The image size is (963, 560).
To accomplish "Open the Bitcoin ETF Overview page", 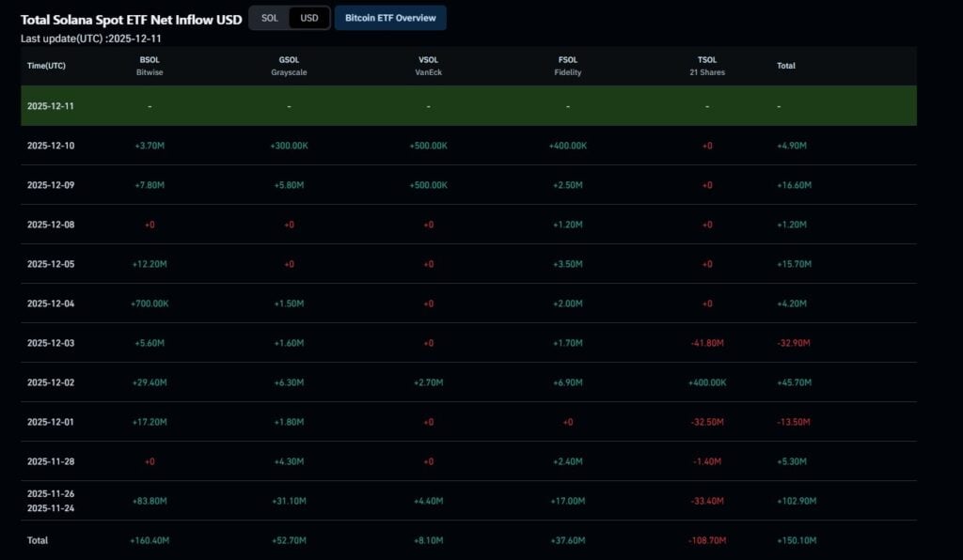I will click(x=390, y=17).
